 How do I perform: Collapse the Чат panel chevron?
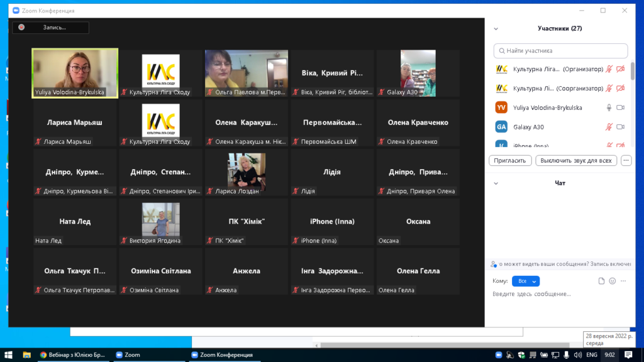tap(496, 184)
